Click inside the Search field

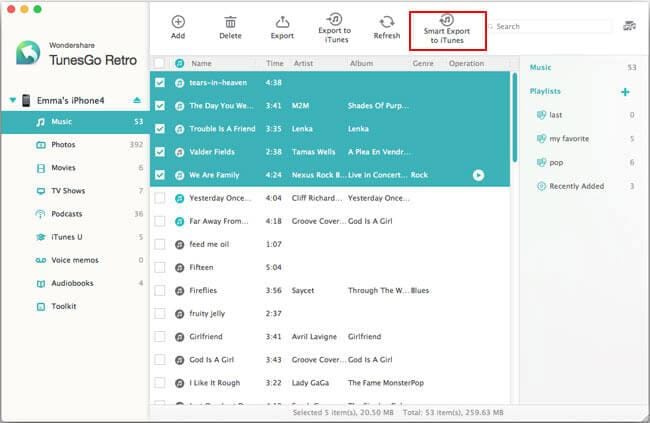point(551,27)
